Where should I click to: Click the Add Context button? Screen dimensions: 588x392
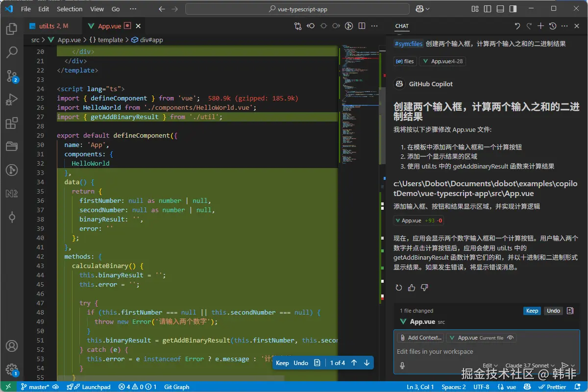[420, 338]
